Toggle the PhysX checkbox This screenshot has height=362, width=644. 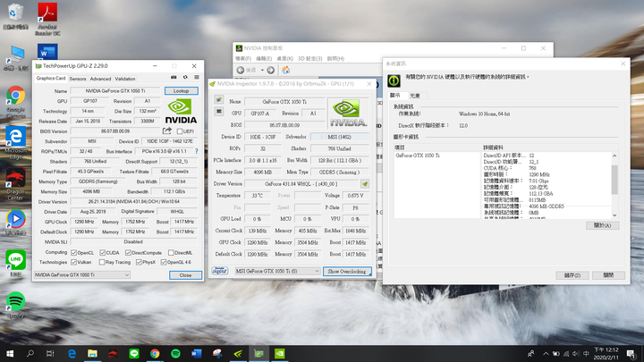click(x=139, y=262)
